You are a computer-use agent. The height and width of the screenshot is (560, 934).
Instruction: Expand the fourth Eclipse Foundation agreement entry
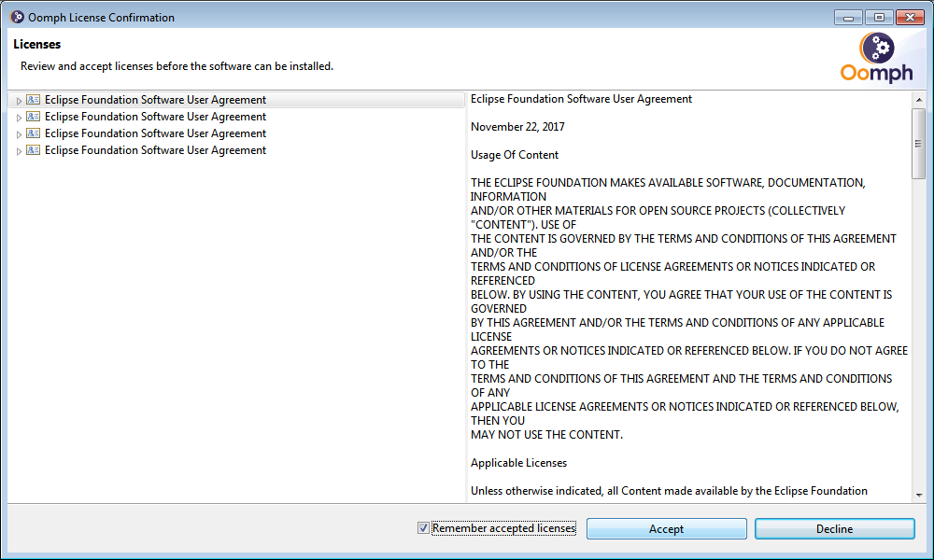(x=19, y=151)
